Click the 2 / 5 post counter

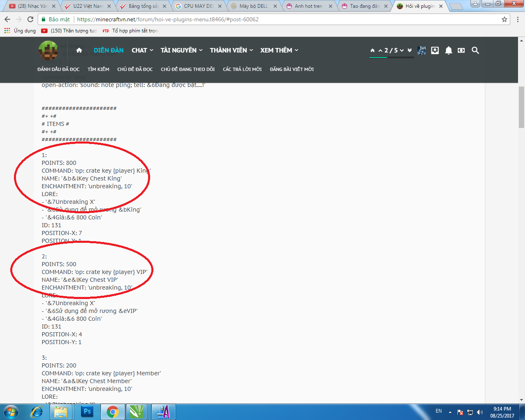click(391, 50)
